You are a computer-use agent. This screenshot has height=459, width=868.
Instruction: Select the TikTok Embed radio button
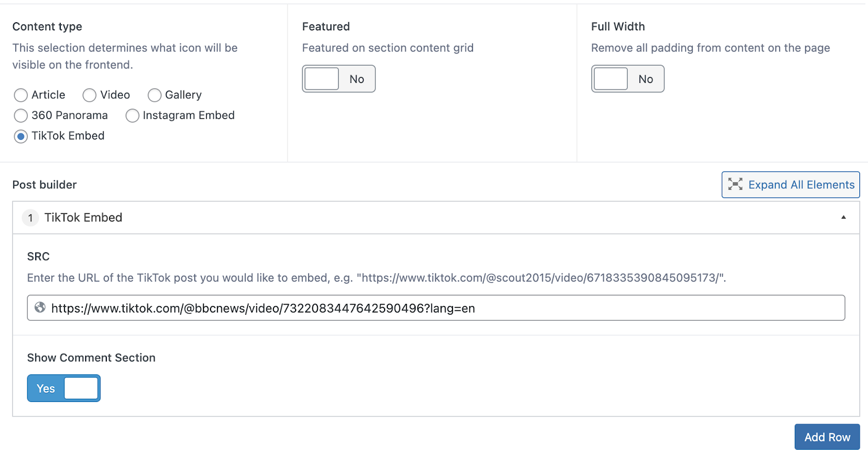point(21,136)
